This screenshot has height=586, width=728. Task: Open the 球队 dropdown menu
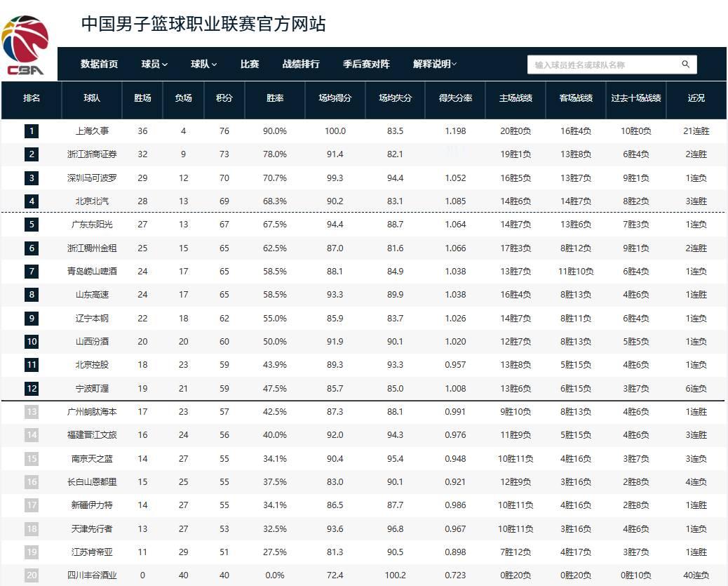tap(203, 64)
